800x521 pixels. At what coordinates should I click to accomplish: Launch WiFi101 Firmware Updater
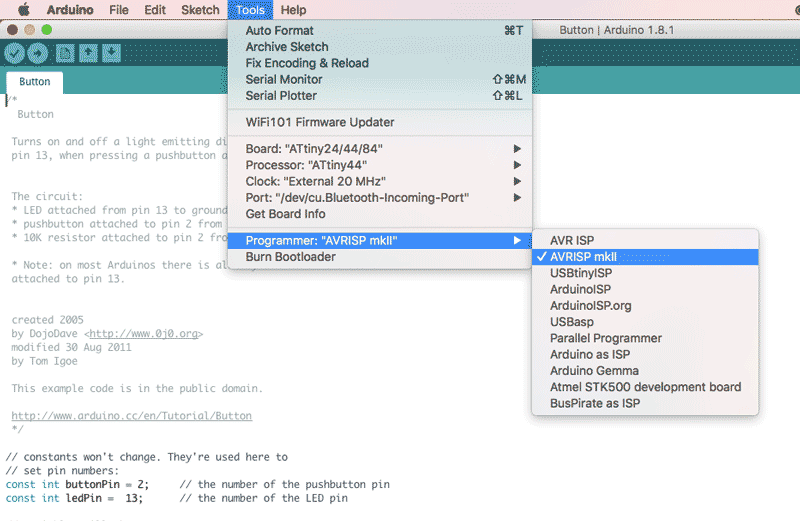380,122
